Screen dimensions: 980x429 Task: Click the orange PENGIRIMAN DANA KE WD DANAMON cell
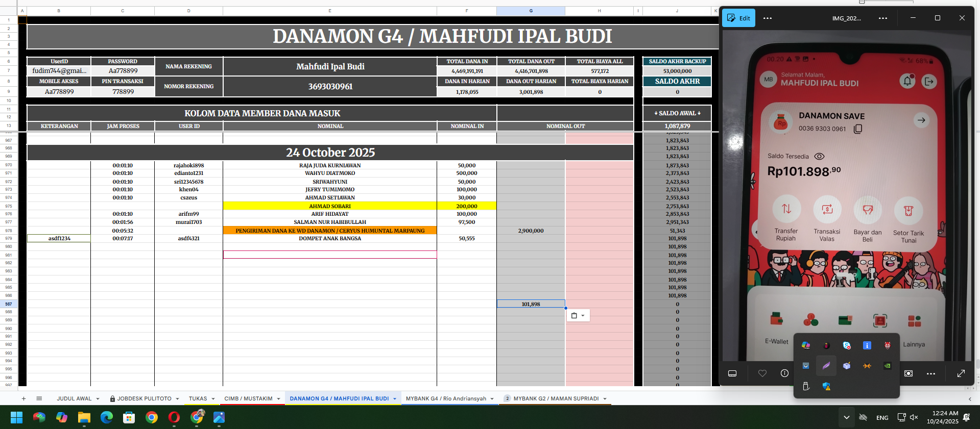[x=330, y=231]
